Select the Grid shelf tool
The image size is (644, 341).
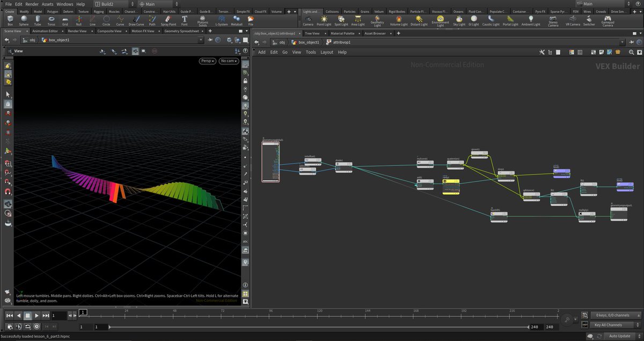[65, 20]
